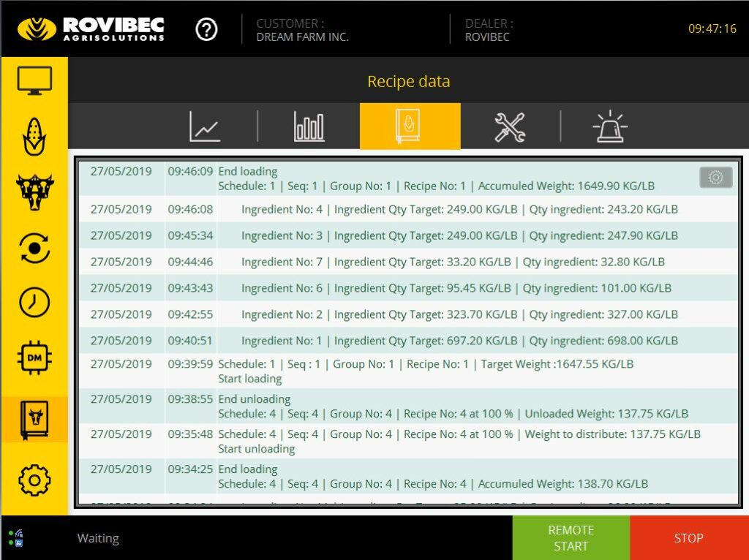Click the Recipe data page title
The width and height of the screenshot is (749, 560).
[409, 82]
